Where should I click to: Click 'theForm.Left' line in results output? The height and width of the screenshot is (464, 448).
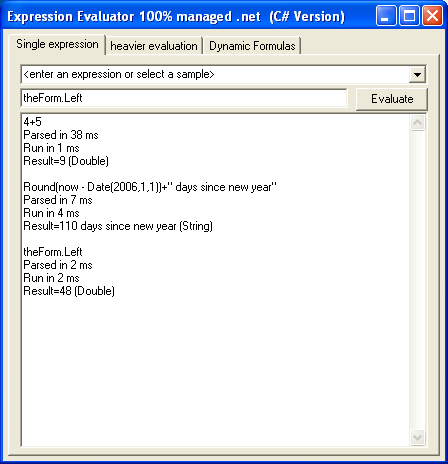click(53, 252)
